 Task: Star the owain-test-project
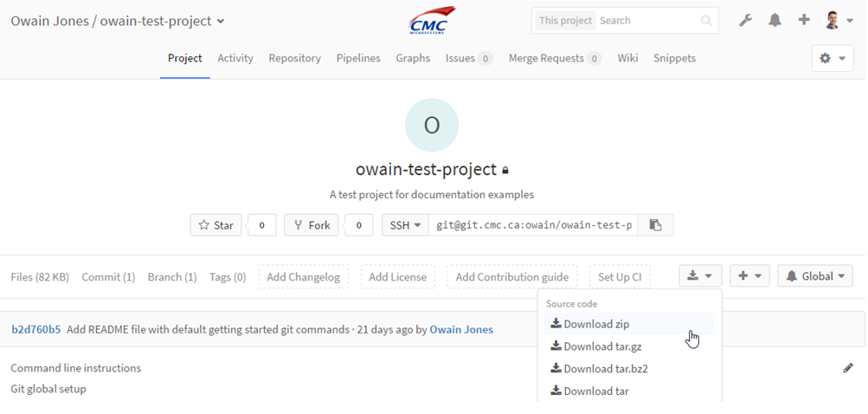(215, 225)
